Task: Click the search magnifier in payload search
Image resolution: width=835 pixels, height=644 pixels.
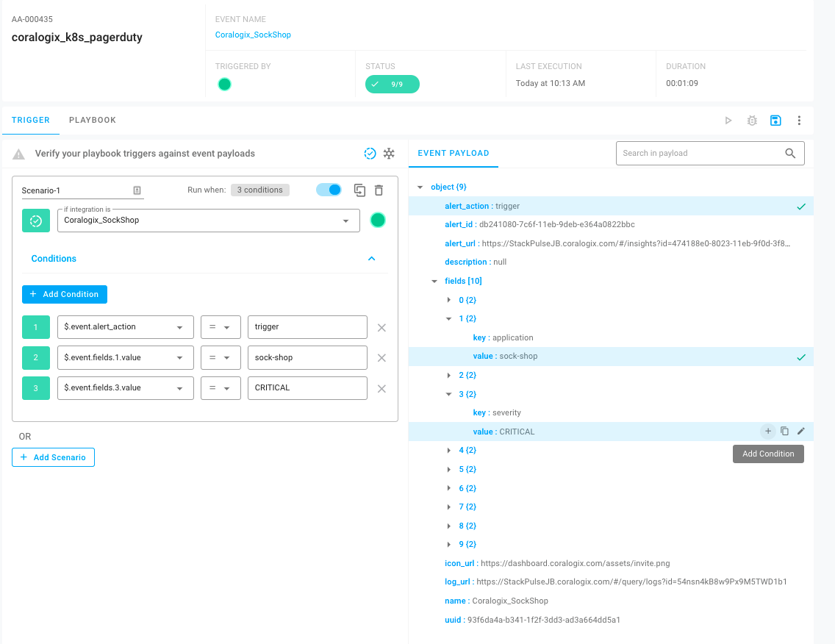Action: 790,154
